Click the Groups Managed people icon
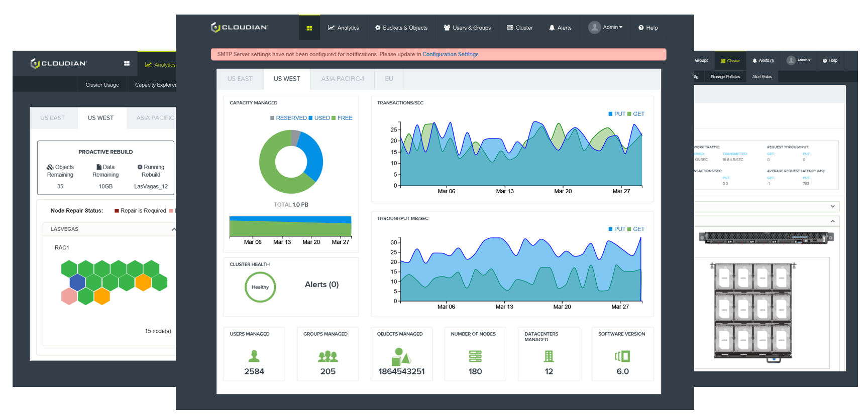Image resolution: width=868 pixels, height=414 pixels. pos(328,356)
